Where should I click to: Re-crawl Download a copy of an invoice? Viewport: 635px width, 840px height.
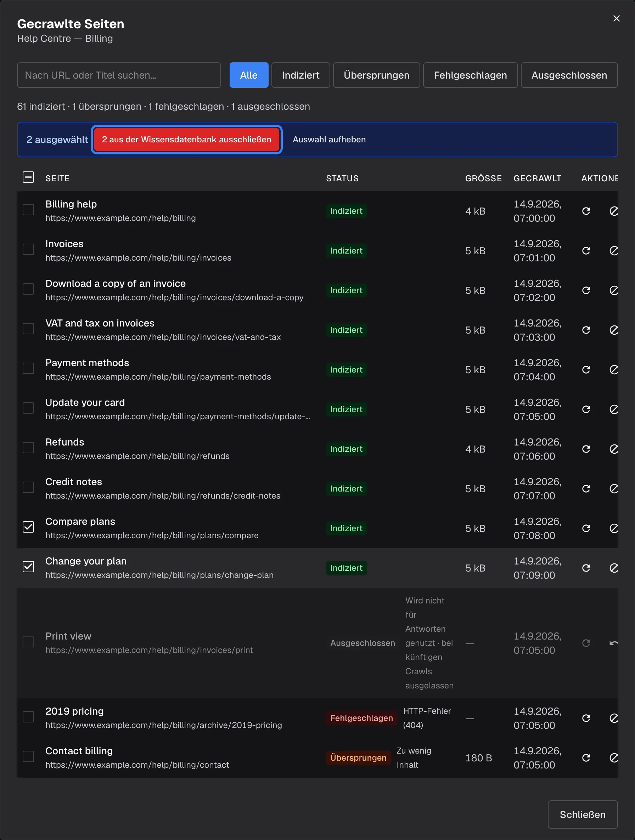(x=586, y=290)
